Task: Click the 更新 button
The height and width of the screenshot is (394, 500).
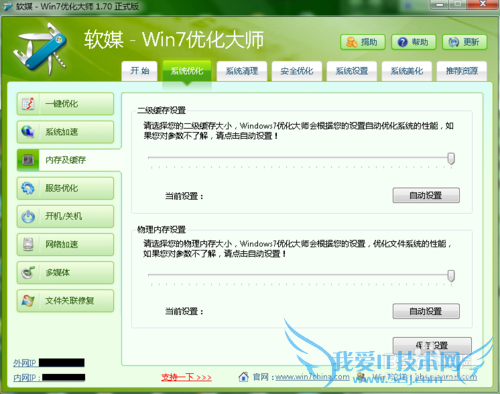Action: click(465, 42)
